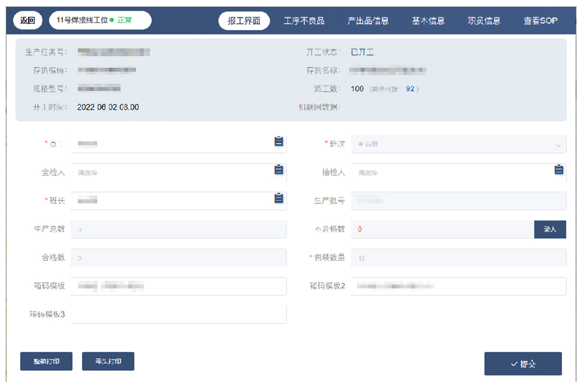581x392 pixels.
Task: Click the 录入 button next to 不合格数
Action: click(550, 229)
